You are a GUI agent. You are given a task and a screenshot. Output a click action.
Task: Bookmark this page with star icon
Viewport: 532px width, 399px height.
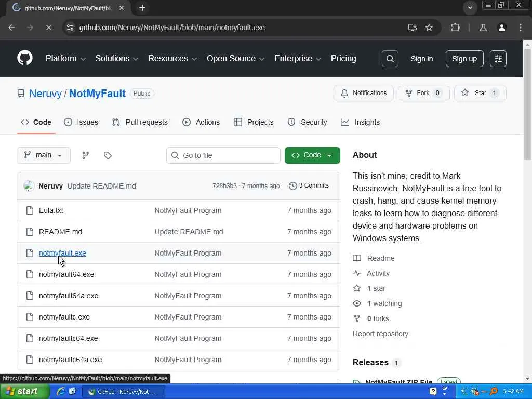(429, 28)
